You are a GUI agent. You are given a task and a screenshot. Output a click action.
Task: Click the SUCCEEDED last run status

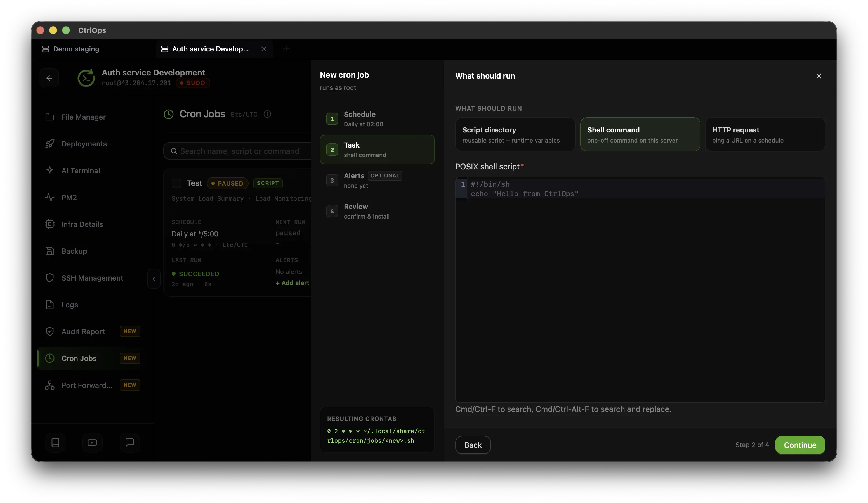coord(196,274)
